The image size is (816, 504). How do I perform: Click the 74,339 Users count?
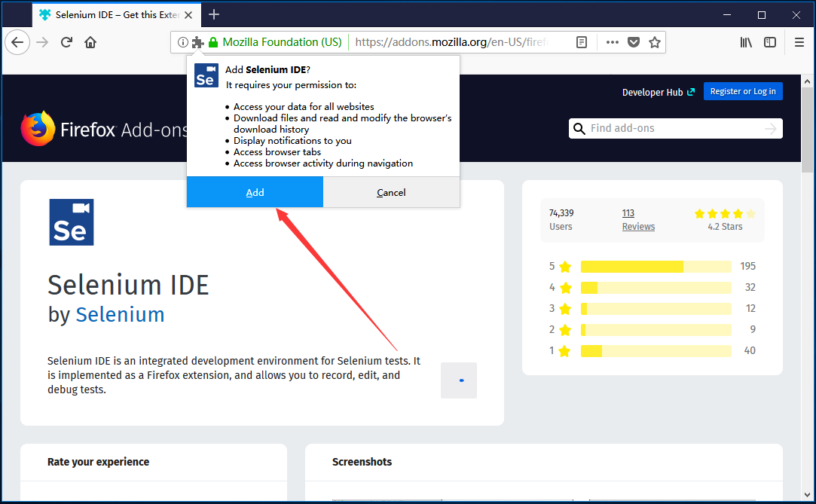coord(561,219)
